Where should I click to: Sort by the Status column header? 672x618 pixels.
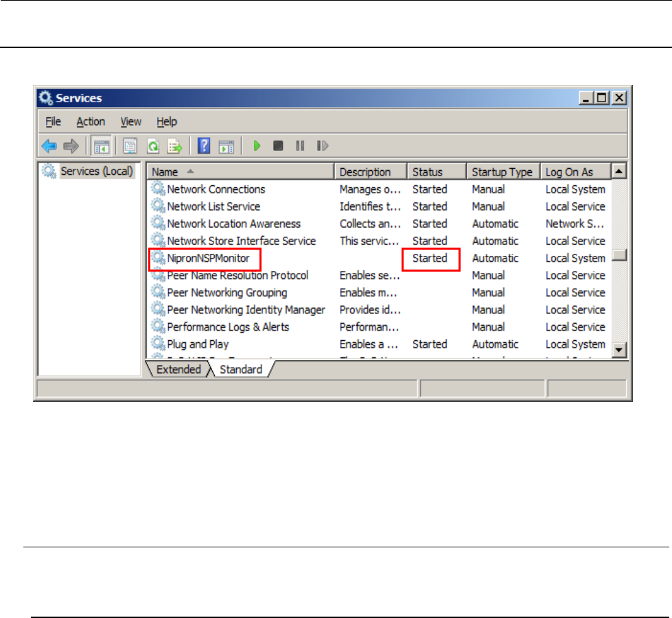(x=437, y=171)
